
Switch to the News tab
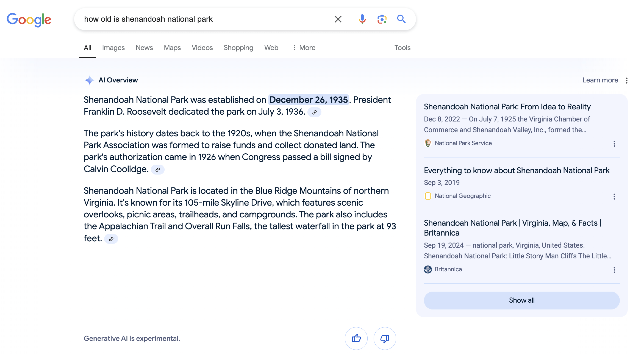click(x=144, y=48)
